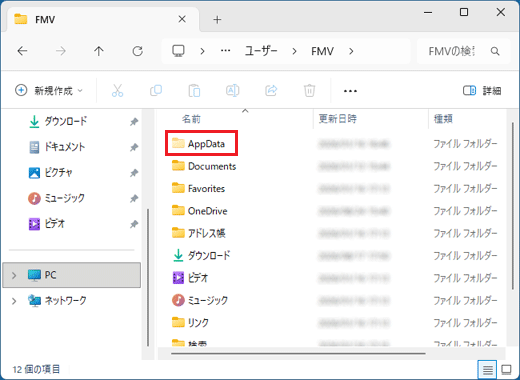The height and width of the screenshot is (380, 520).
Task: Expand the PC tree node
Action: pos(14,275)
